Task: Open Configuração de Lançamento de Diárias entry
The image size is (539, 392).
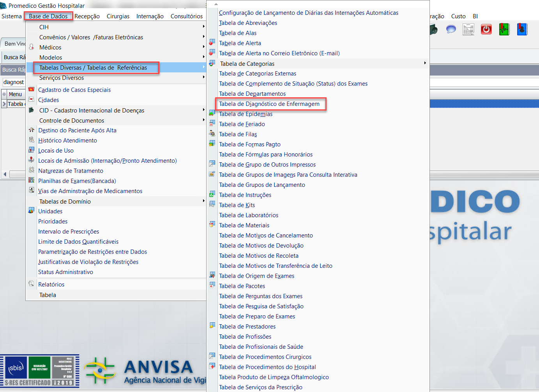Action: coord(309,13)
